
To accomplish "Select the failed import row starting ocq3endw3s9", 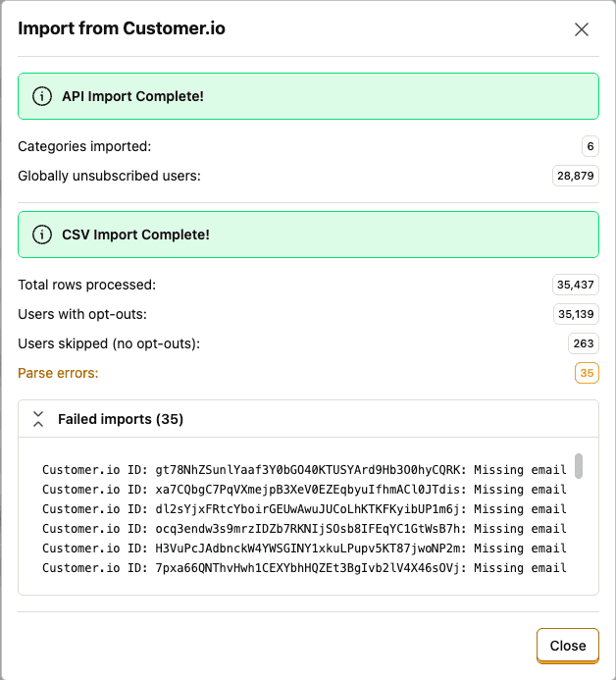I will point(304,529).
